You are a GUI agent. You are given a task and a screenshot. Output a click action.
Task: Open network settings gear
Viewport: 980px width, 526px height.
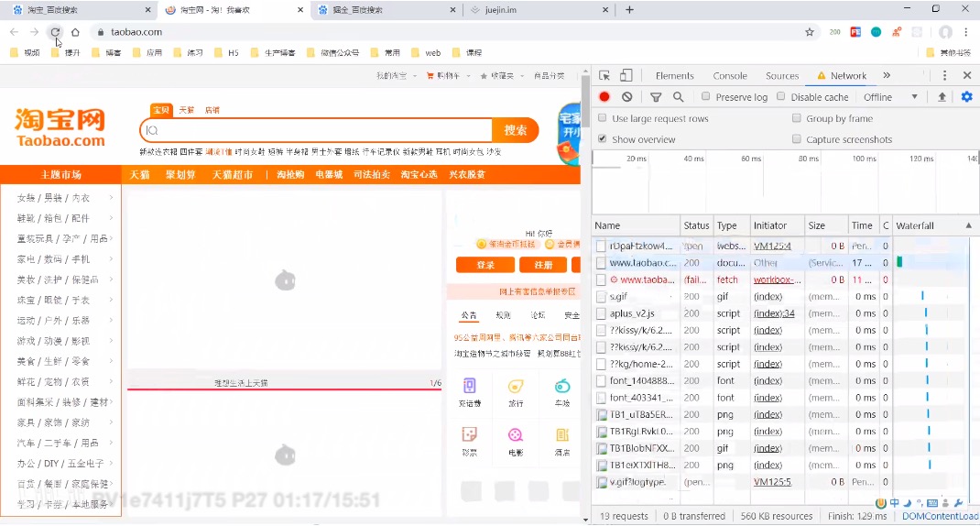967,97
